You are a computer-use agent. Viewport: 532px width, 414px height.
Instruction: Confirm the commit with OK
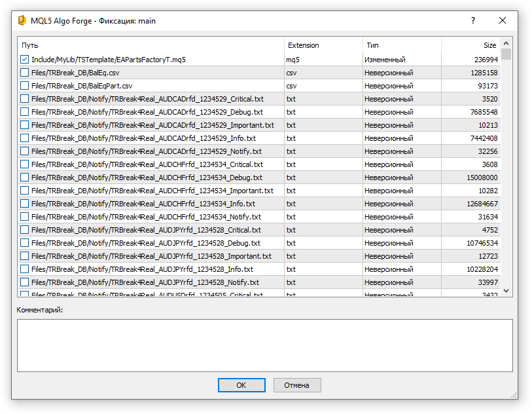pyautogui.click(x=241, y=385)
